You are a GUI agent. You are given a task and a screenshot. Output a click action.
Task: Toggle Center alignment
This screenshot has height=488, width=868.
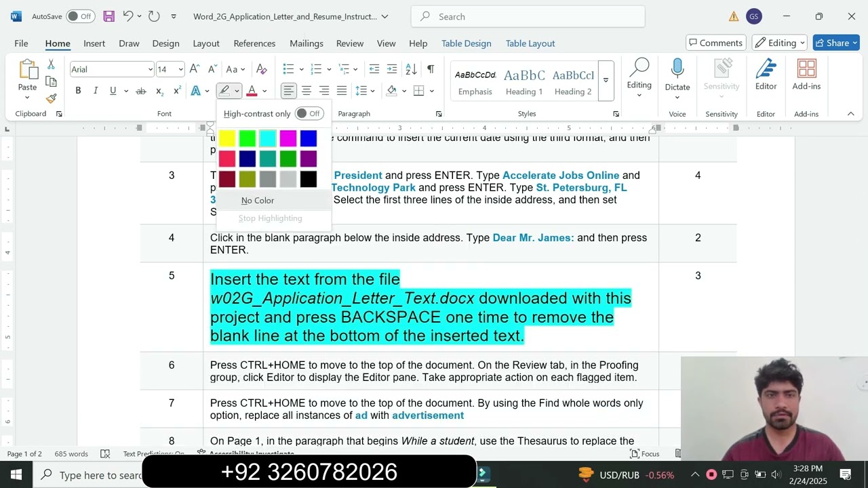(307, 91)
